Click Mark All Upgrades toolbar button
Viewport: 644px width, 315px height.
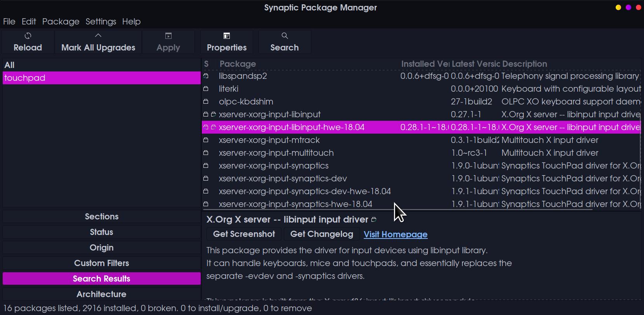tap(98, 42)
